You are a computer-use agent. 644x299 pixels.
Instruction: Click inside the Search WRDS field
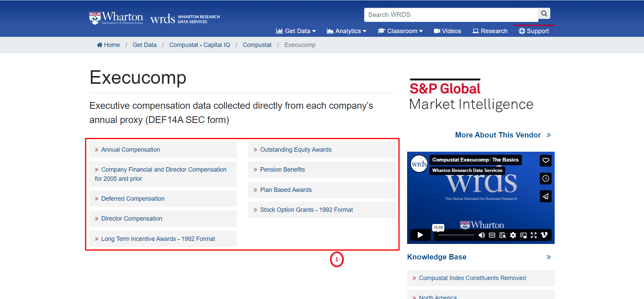(x=451, y=15)
